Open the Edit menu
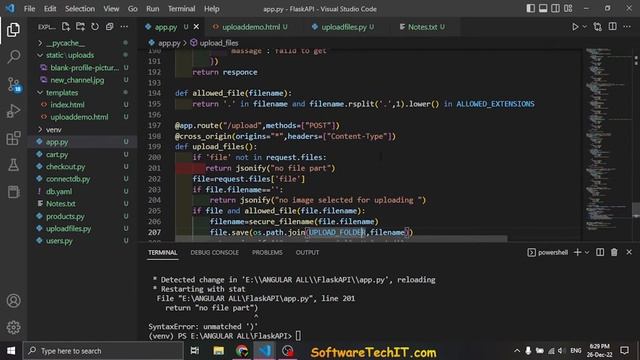The width and height of the screenshot is (640, 360). click(x=50, y=9)
